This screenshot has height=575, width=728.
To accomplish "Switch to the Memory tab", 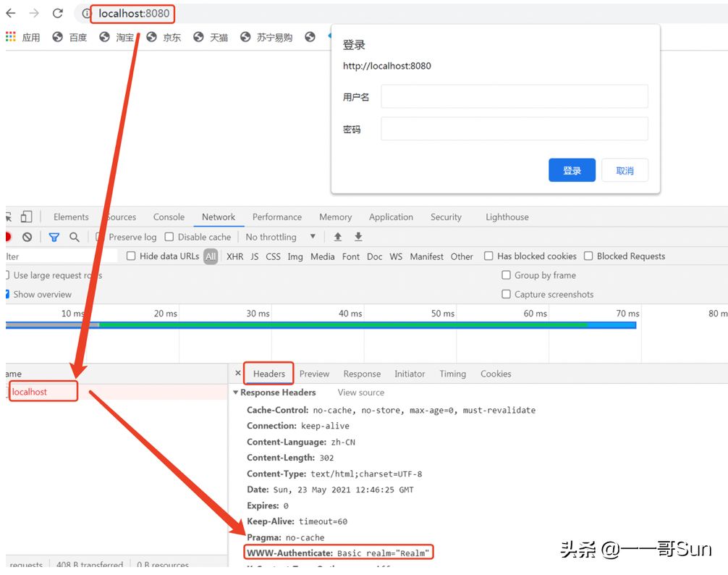I will point(336,217).
